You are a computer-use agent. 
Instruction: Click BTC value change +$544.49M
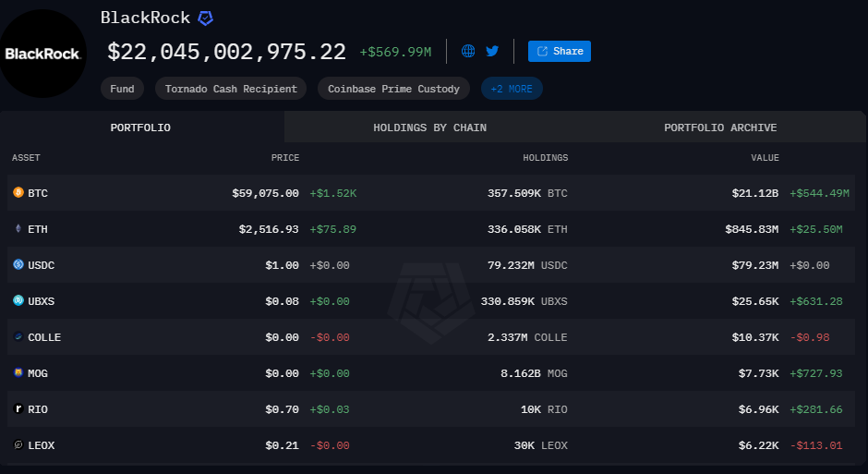coord(819,193)
